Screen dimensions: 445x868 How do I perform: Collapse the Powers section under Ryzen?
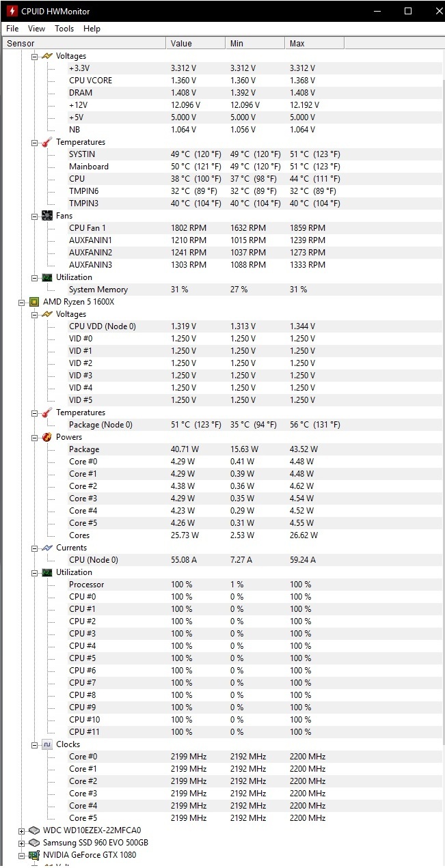[34, 437]
